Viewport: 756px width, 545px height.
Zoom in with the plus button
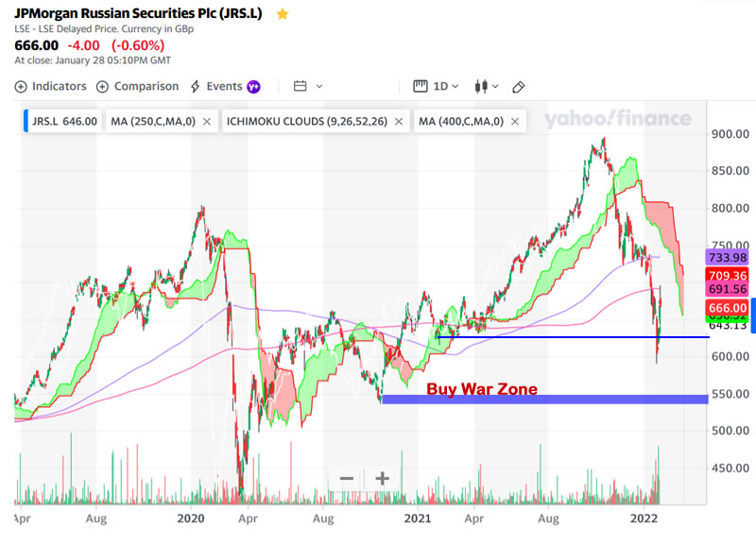(x=382, y=479)
